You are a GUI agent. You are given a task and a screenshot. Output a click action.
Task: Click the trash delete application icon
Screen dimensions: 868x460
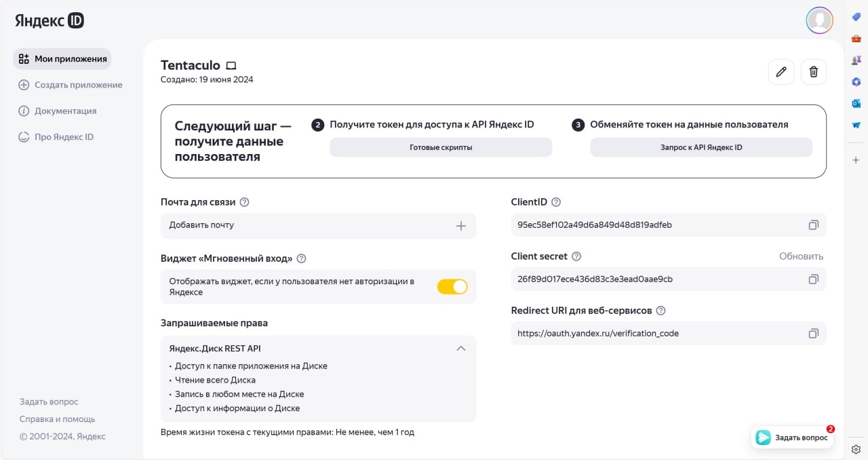click(814, 72)
